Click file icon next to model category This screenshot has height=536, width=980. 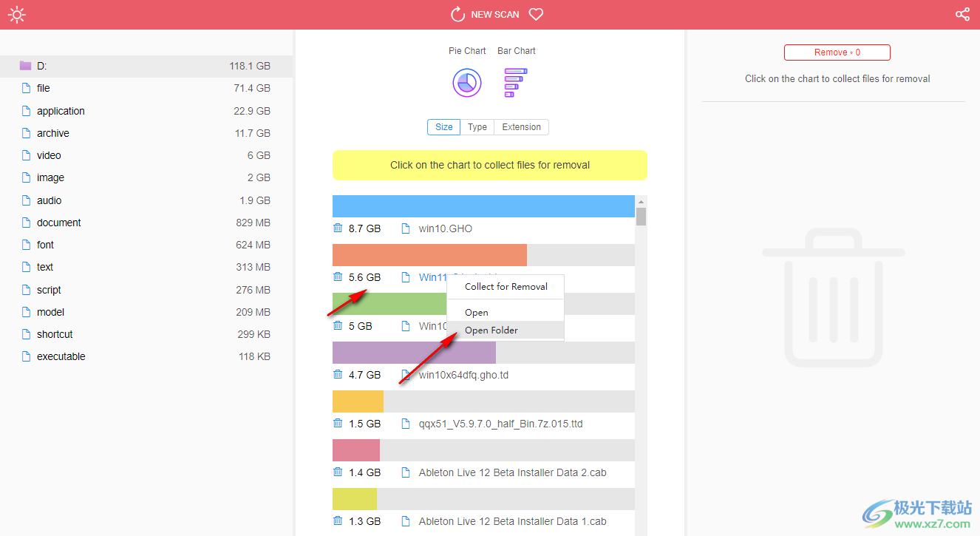click(26, 312)
